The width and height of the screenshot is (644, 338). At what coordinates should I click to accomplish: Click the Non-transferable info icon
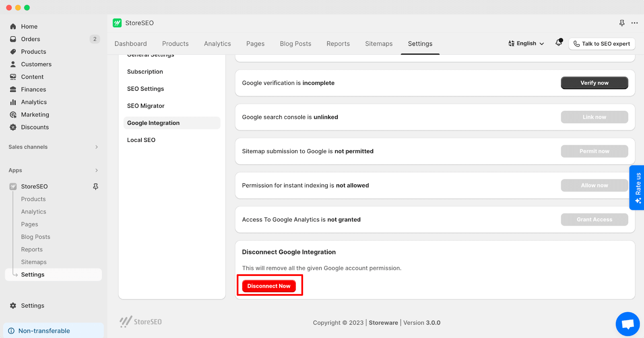(x=11, y=331)
